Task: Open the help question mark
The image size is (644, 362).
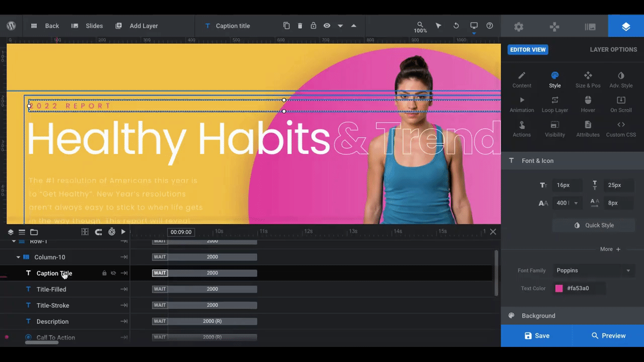Action: (490, 26)
